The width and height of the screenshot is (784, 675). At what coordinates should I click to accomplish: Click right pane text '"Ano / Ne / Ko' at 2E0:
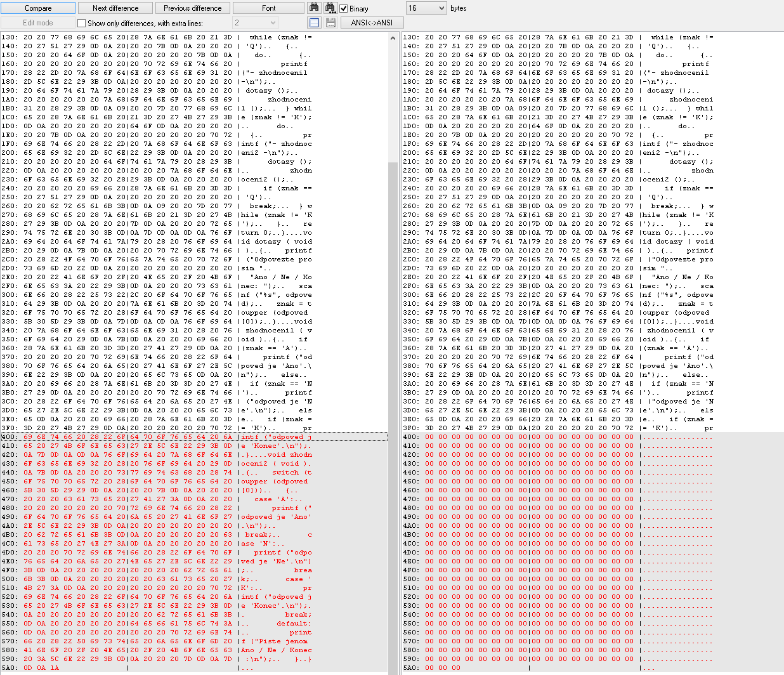[682, 277]
